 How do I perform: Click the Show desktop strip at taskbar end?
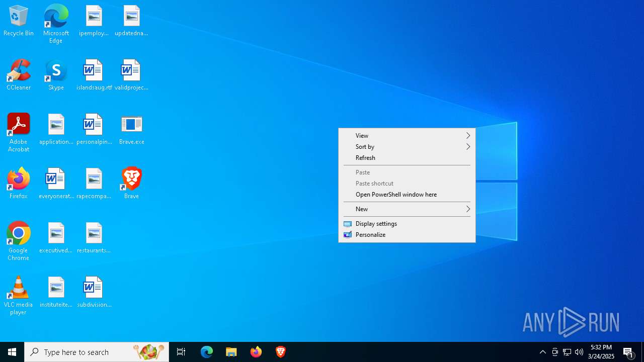(x=642, y=352)
